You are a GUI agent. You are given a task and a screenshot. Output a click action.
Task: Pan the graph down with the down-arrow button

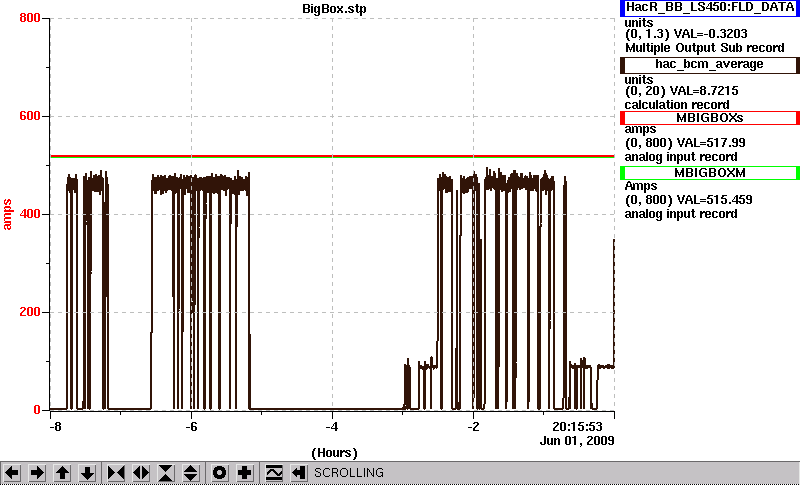[88, 473]
